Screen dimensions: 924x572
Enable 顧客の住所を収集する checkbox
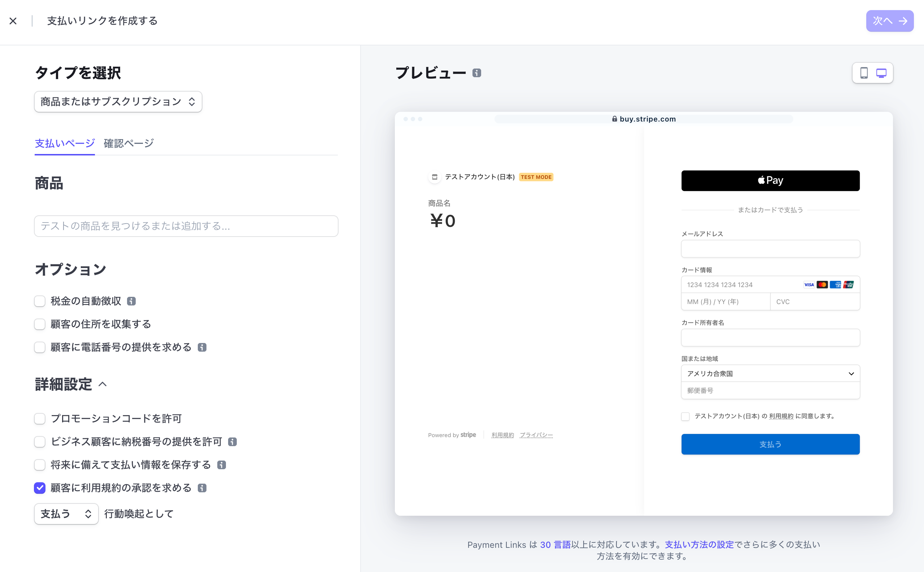[x=39, y=324]
